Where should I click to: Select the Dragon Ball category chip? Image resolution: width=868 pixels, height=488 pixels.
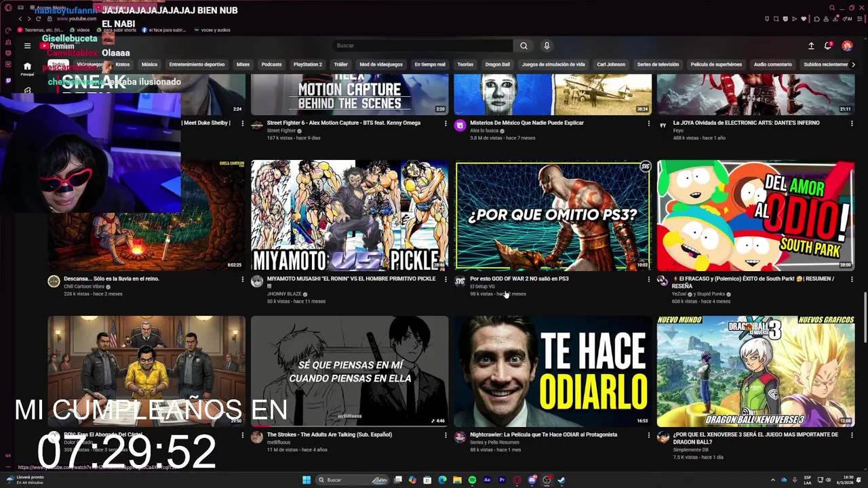497,64
